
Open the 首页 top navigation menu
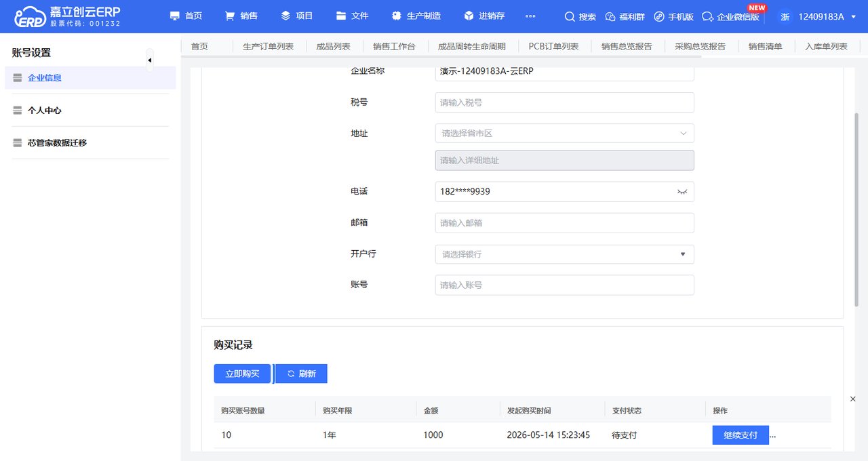pos(186,16)
